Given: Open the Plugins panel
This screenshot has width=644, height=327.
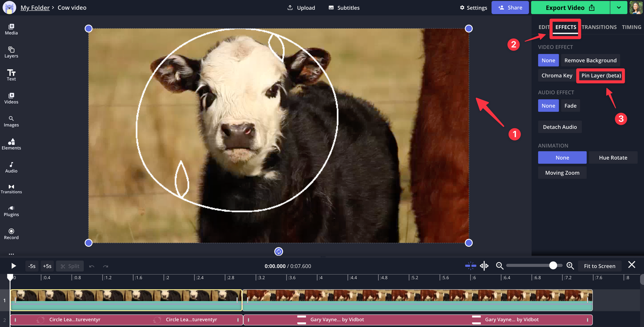Looking at the screenshot, I should (x=11, y=211).
